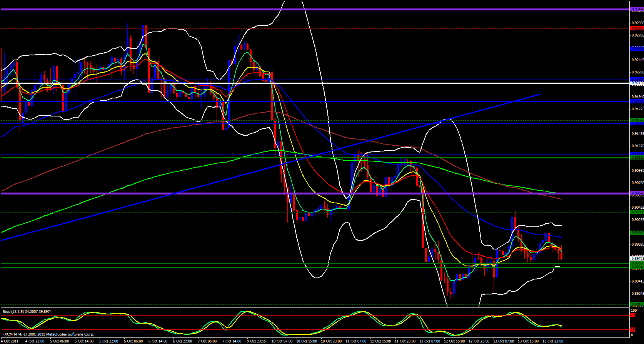The height and width of the screenshot is (344, 644).
Task: Click the purple 0.9314 price label
Action: [x=636, y=9]
